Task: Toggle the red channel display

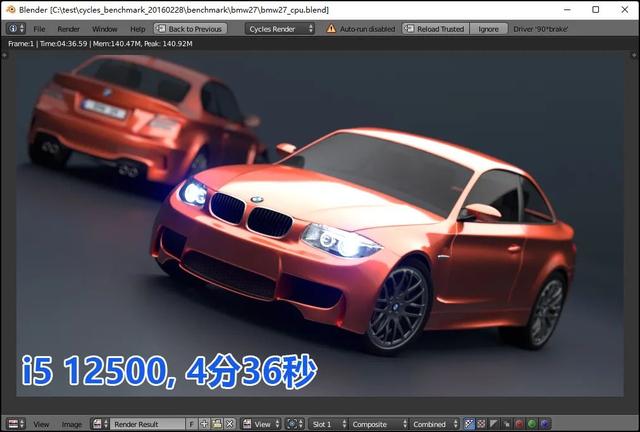Action: (x=519, y=424)
